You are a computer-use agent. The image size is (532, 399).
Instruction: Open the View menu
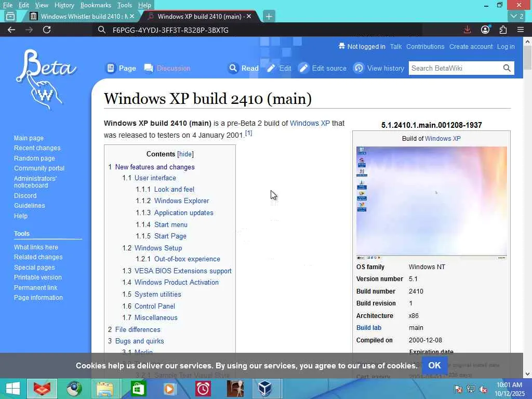click(x=42, y=5)
